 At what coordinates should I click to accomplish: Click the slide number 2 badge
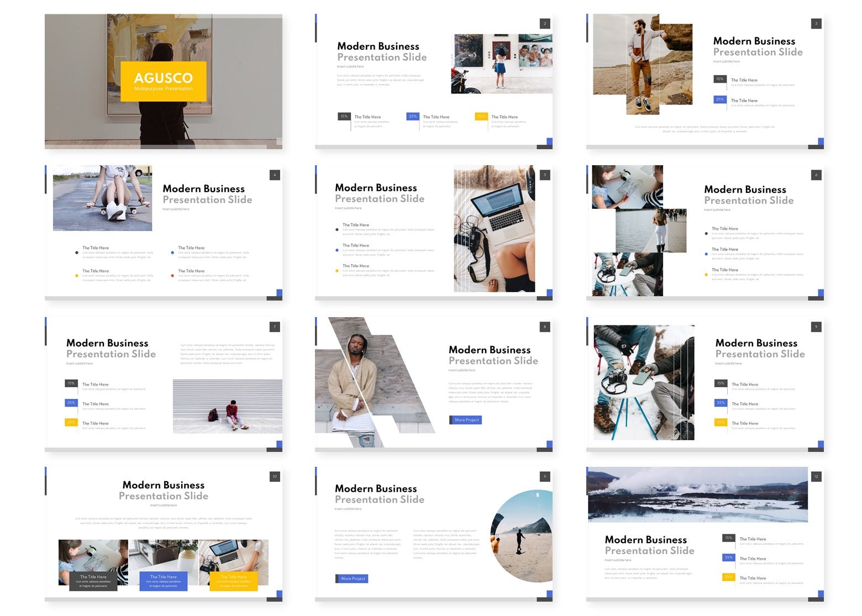[x=545, y=24]
